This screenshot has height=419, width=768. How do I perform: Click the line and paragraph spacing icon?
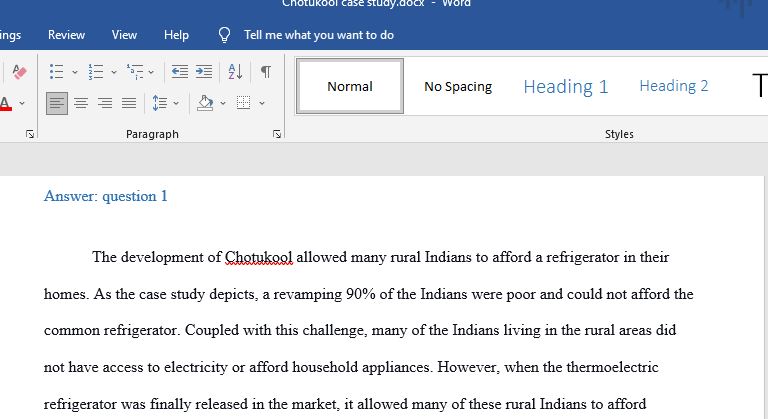point(160,103)
